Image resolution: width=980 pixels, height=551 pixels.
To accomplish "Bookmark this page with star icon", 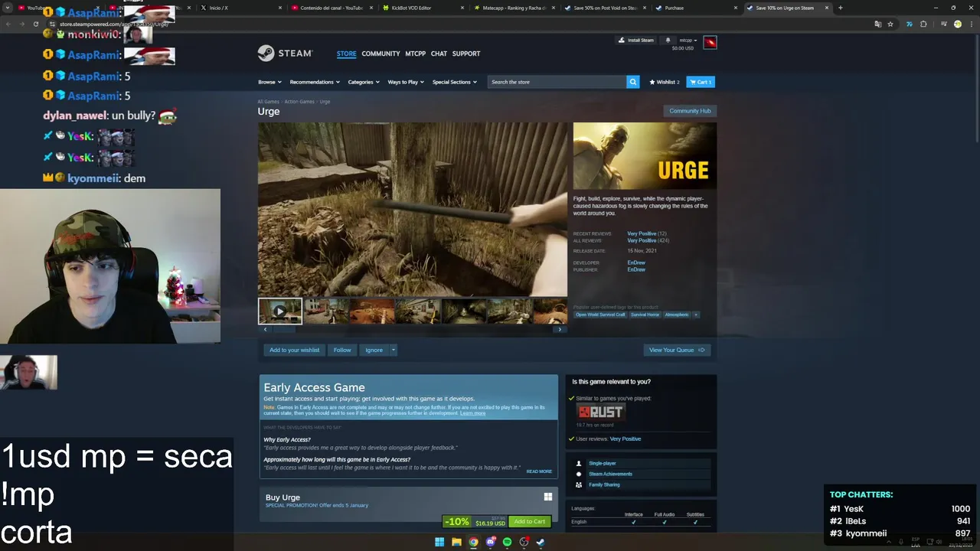I will (x=890, y=24).
